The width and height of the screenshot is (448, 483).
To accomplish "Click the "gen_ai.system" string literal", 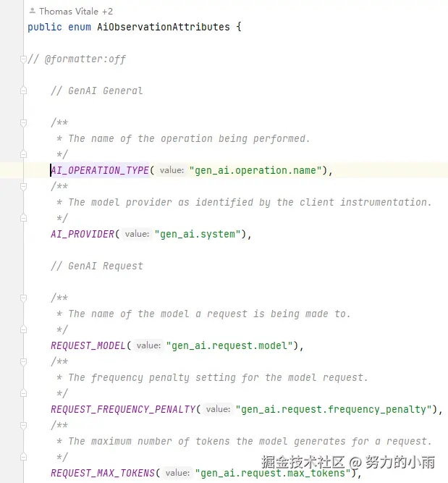I will [x=195, y=234].
